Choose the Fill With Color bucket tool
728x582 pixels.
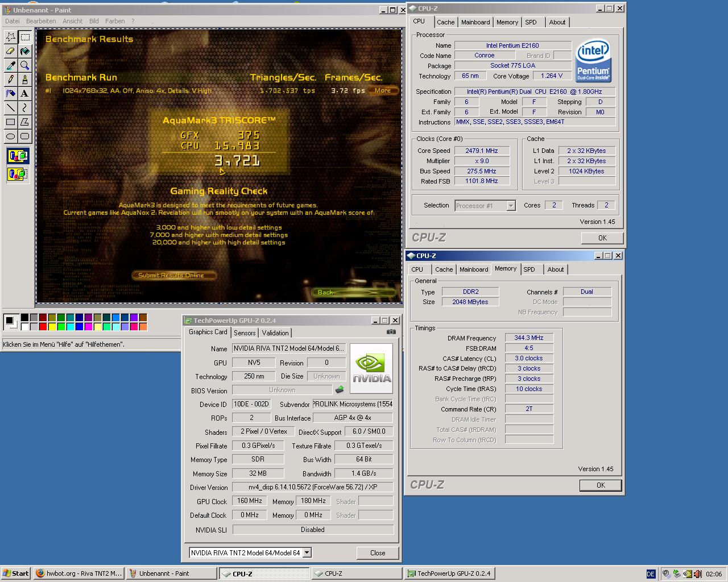click(x=25, y=51)
